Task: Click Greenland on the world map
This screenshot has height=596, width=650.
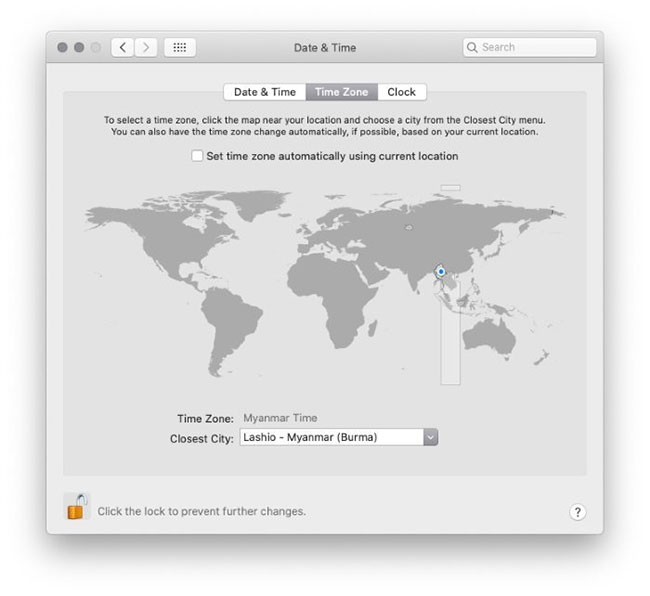Action: [259, 204]
